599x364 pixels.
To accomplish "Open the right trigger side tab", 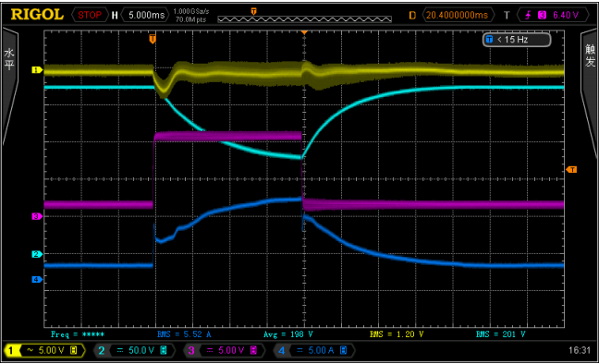I will pos(590,91).
